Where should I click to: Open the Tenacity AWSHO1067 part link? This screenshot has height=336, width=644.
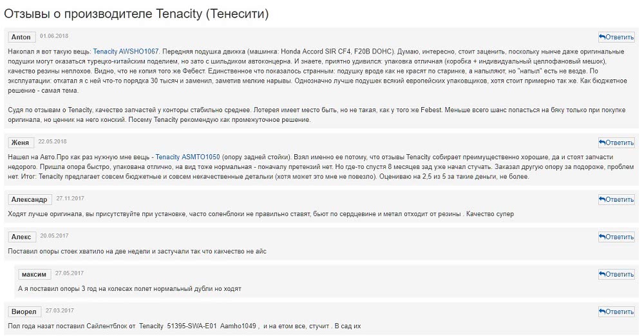[x=126, y=52]
